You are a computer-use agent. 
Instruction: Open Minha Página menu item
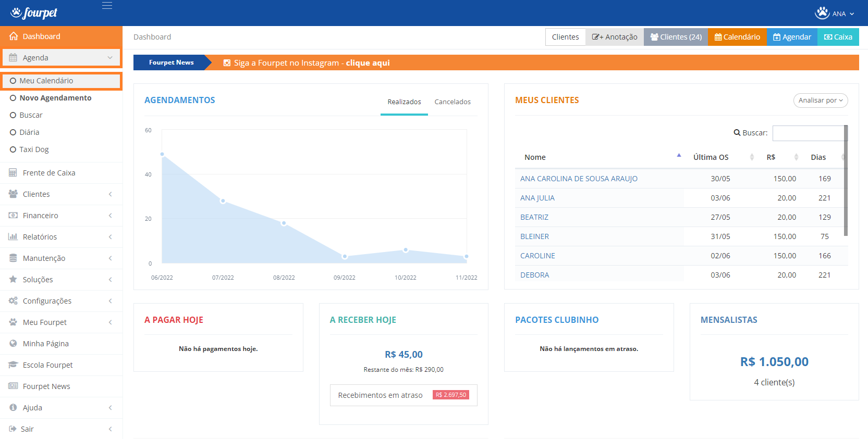(61, 344)
